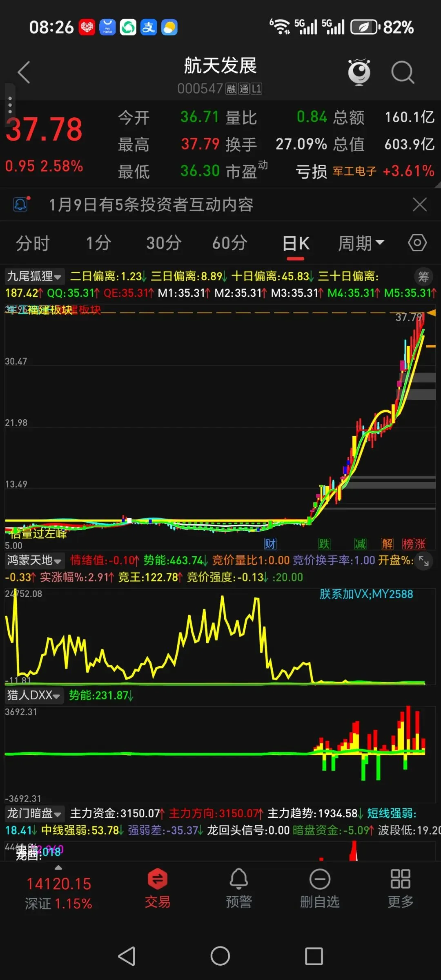Close the investor interaction notice

pos(420,204)
